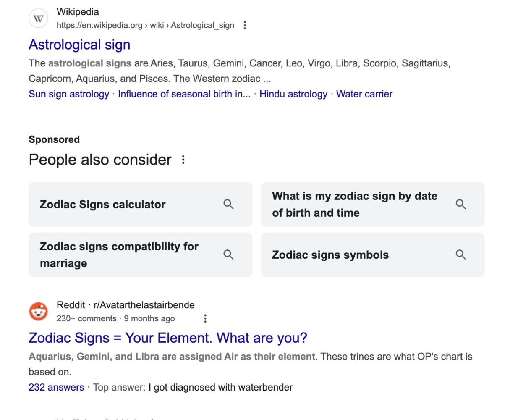Click search icon for zodiac sign by date
510x420 pixels.
click(460, 205)
